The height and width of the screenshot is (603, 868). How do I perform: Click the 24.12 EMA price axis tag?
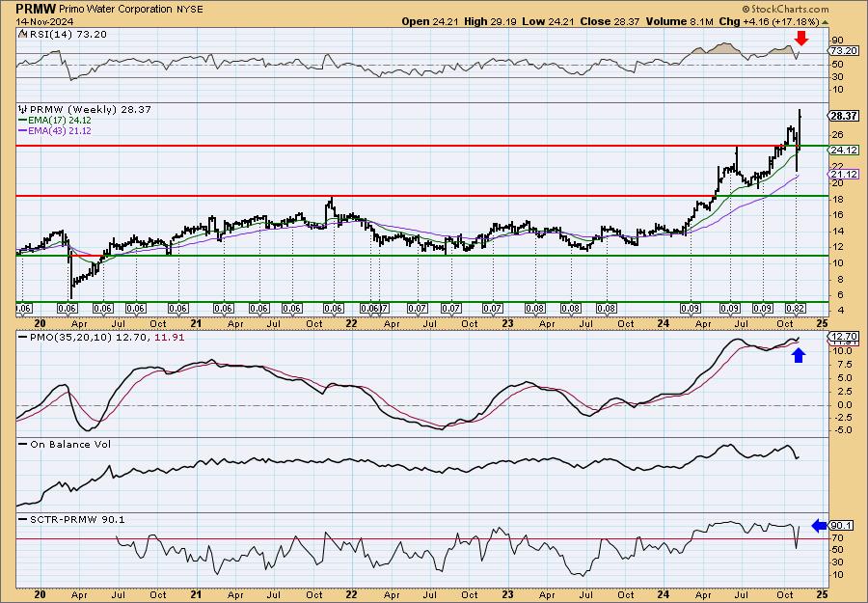(843, 151)
